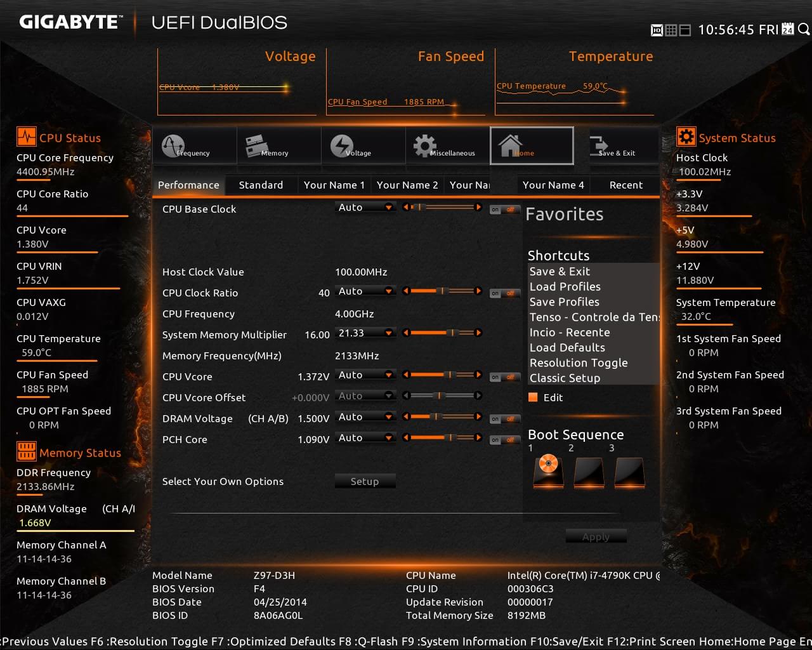Toggle the CPU Clock Ratio on/off switch
Image resolution: width=812 pixels, height=650 pixels.
pos(504,293)
